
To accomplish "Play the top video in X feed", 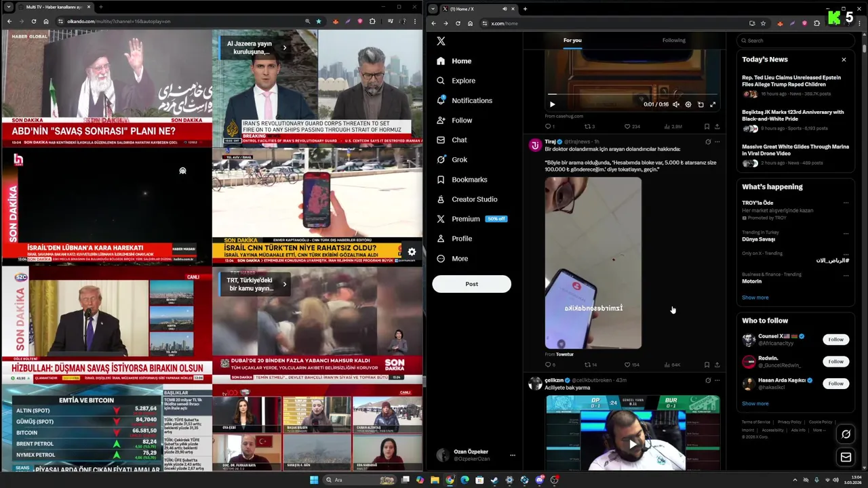I will [552, 104].
